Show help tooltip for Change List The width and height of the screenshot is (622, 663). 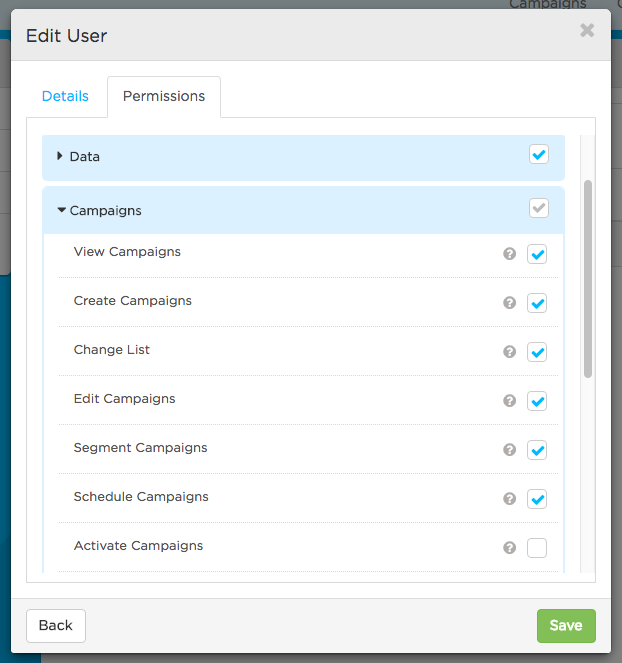pos(510,352)
